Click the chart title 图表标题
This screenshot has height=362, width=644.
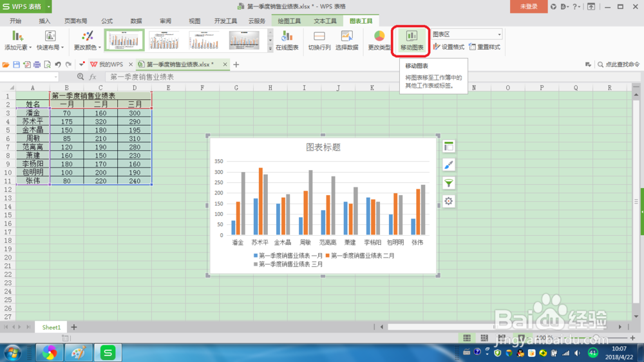[x=323, y=147]
